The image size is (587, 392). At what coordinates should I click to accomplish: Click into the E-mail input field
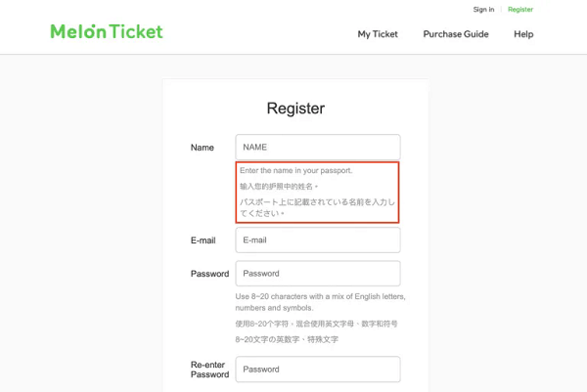coord(318,240)
